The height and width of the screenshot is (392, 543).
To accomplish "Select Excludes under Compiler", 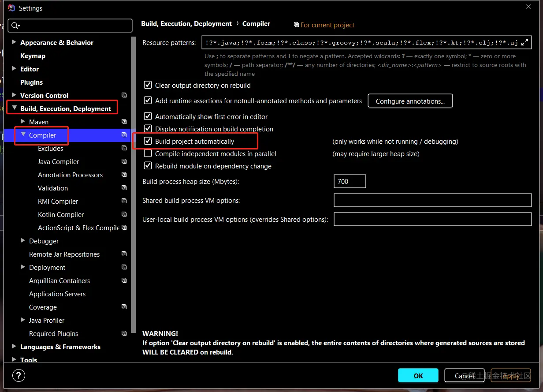I will pos(50,149).
